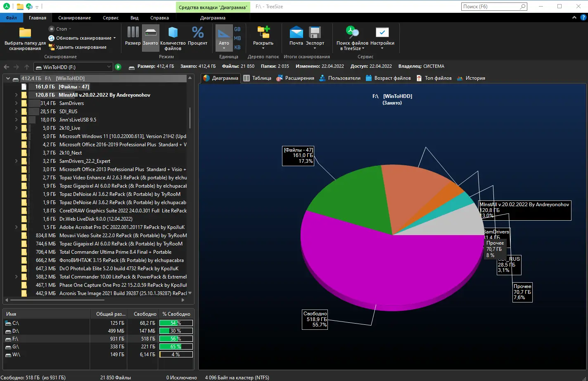Viewport: 588px width, 381px height.
Task: Open the select folder for scanning tool
Action: (25, 39)
